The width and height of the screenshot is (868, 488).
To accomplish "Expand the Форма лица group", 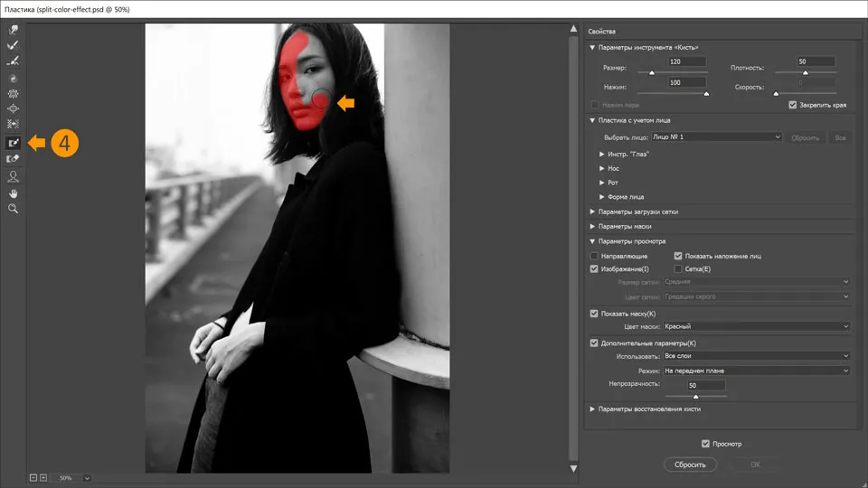I will coord(602,197).
